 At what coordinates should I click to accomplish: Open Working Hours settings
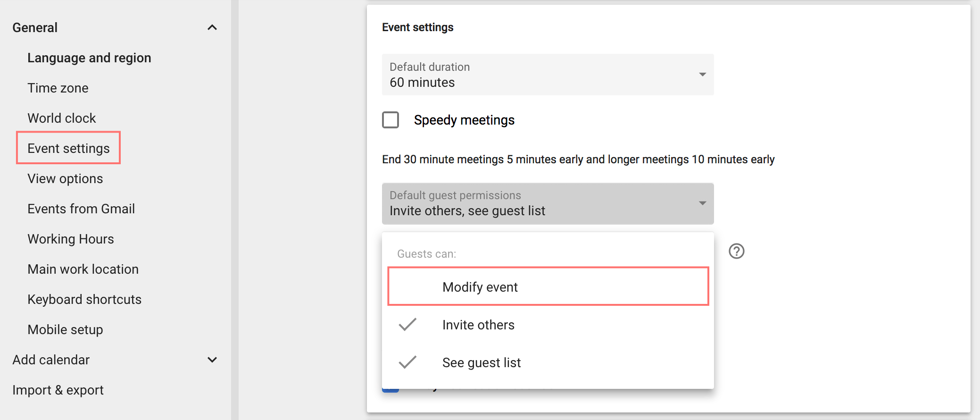pos(71,239)
